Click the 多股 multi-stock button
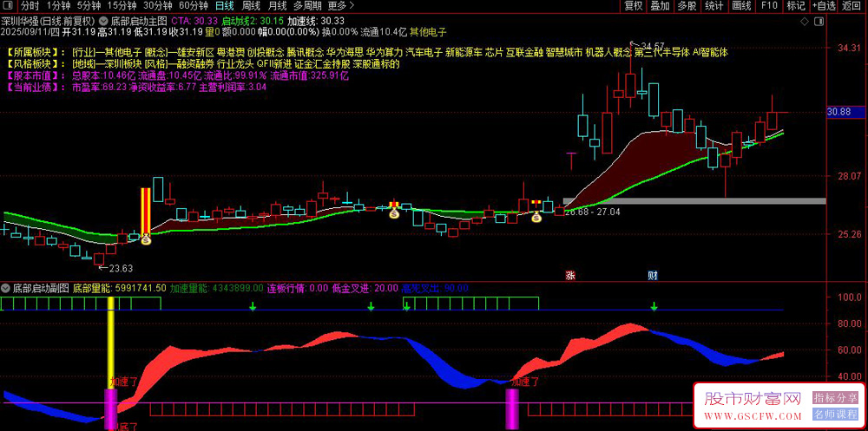868x431 pixels. 687,6
